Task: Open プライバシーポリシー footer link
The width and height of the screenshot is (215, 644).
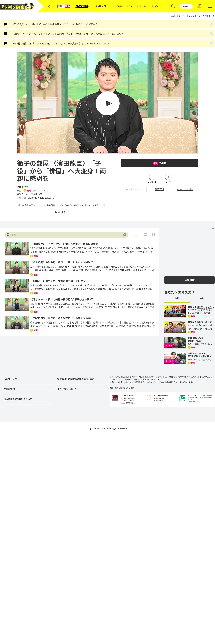Action: pyautogui.click(x=68, y=389)
